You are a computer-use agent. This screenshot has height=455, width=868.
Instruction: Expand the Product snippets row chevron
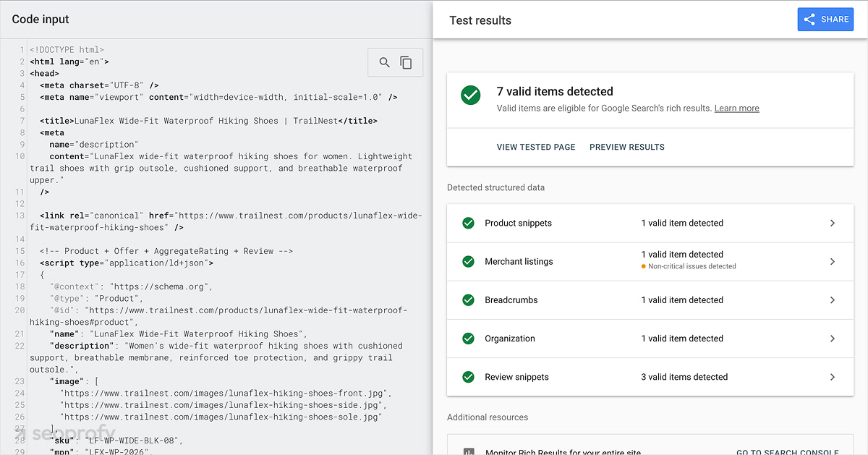[833, 223]
